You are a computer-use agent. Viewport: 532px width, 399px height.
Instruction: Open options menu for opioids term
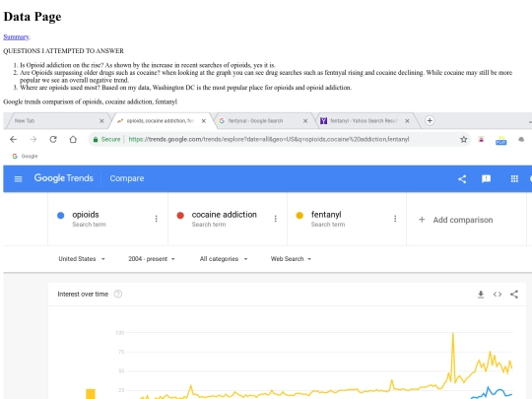point(156,219)
